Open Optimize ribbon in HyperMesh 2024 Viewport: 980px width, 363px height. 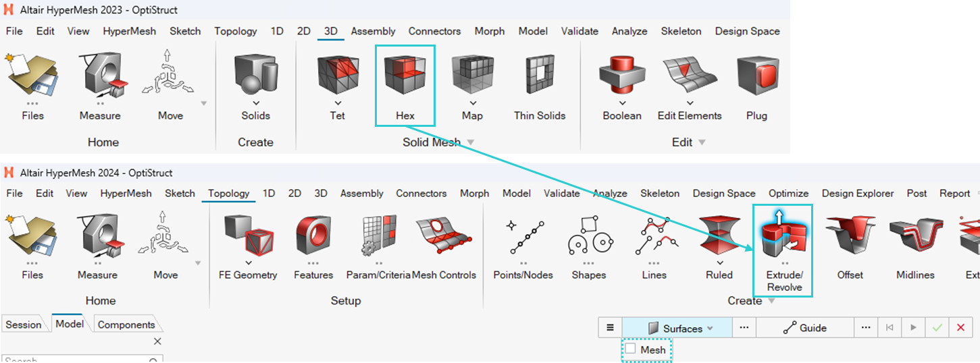coord(788,193)
